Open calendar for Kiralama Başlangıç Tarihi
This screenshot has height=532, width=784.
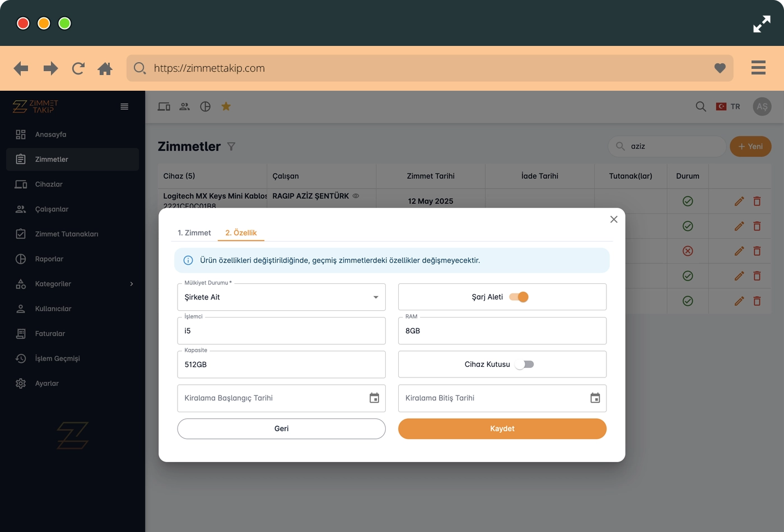375,398
